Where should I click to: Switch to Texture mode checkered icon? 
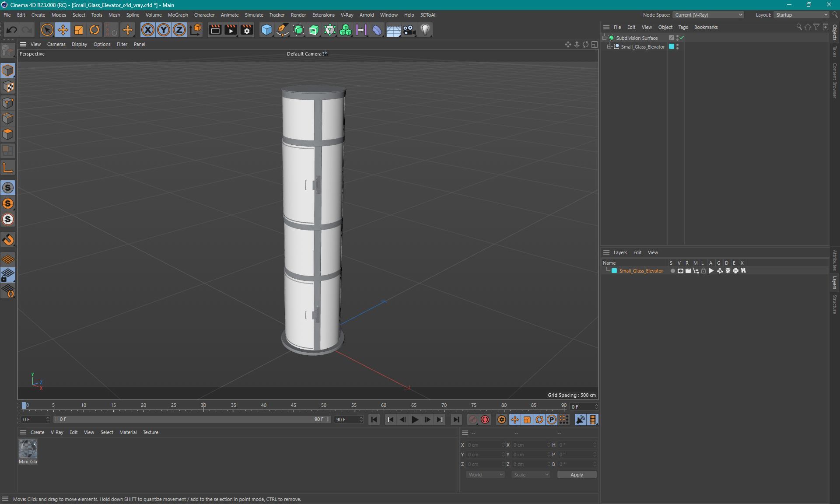click(8, 87)
